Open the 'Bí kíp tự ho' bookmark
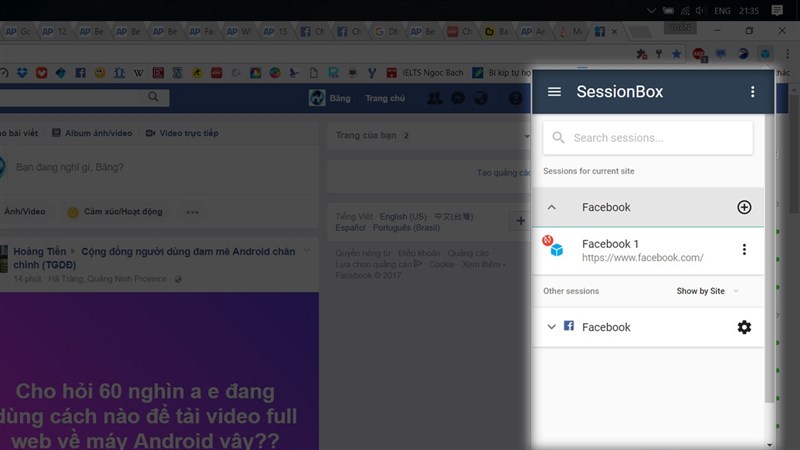The width and height of the screenshot is (800, 450). 502,73
